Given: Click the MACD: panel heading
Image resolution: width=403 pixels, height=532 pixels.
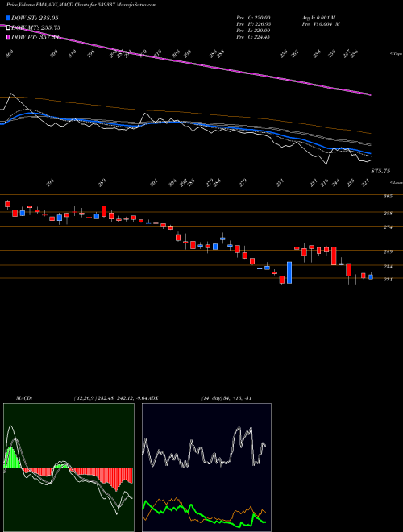Looking at the screenshot, I should (x=24, y=398).
